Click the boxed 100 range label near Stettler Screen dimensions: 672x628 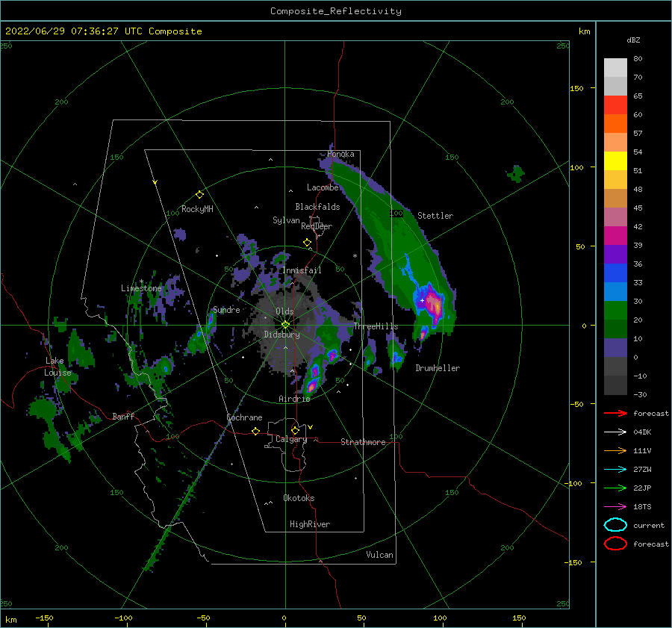coord(396,213)
